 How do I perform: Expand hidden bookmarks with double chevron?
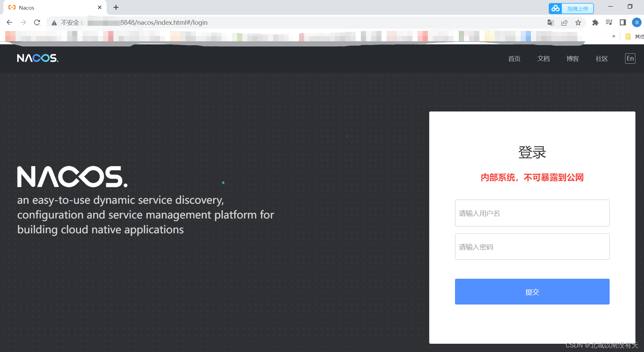click(x=614, y=36)
